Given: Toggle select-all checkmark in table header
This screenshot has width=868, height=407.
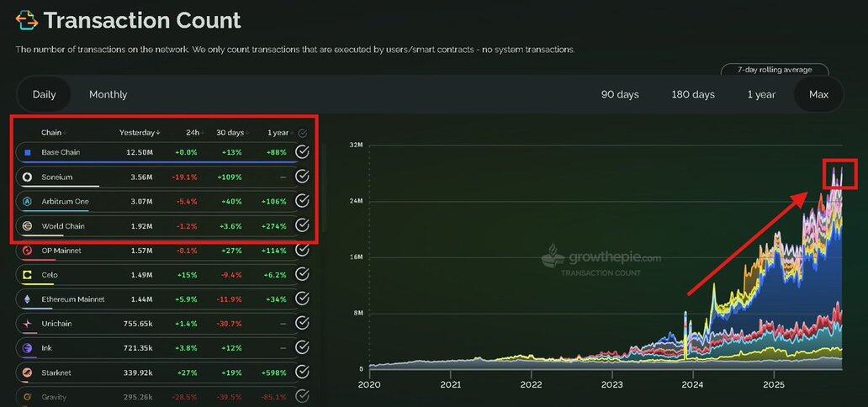Looking at the screenshot, I should (x=303, y=133).
